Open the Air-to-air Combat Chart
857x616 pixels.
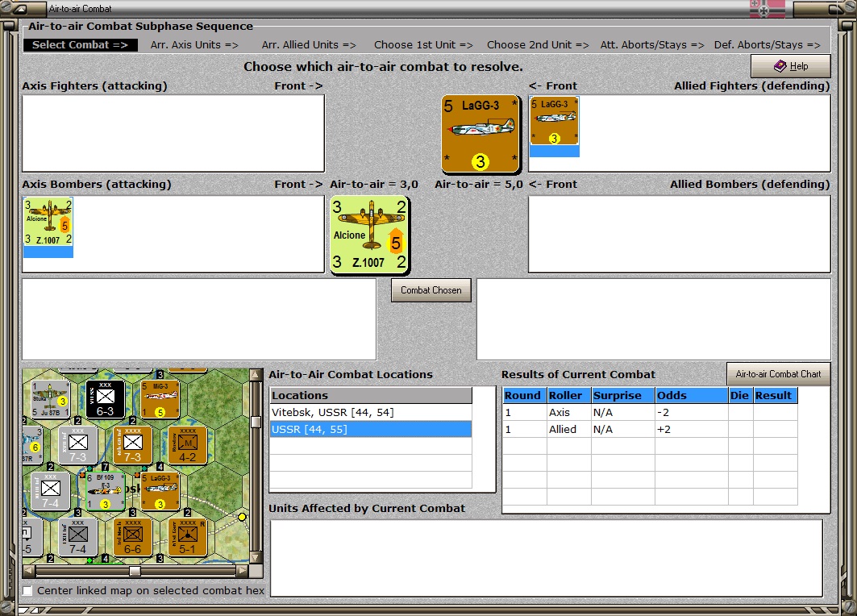[x=778, y=374]
